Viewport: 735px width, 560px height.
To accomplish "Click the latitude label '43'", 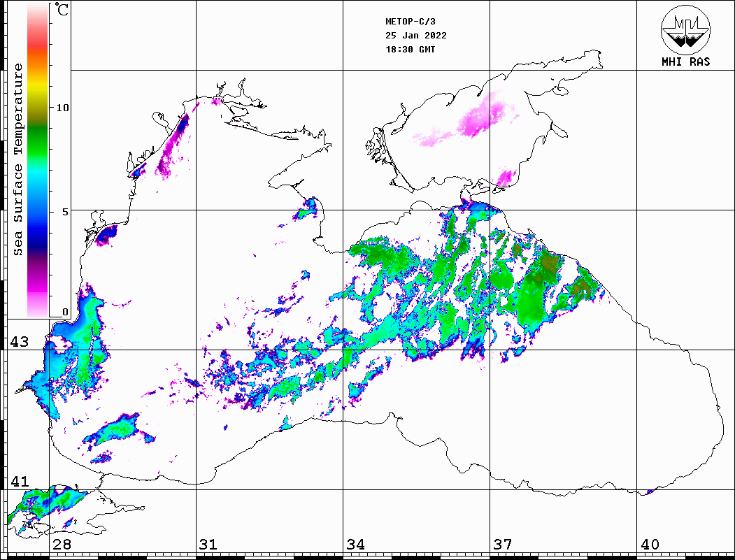I will (19, 342).
